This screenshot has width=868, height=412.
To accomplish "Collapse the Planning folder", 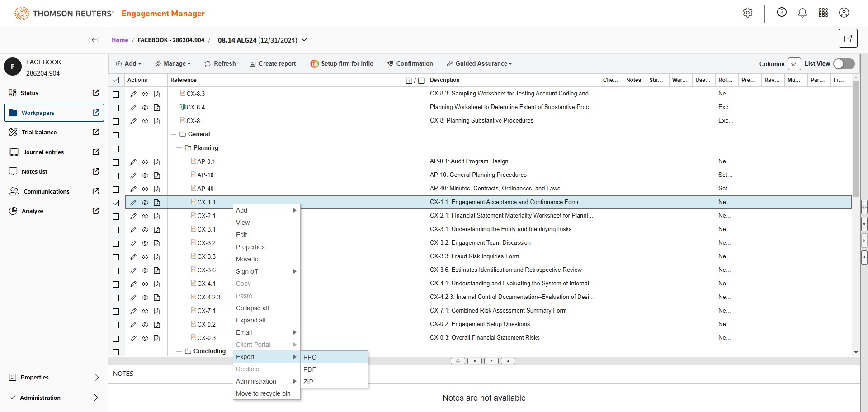I will (x=179, y=148).
